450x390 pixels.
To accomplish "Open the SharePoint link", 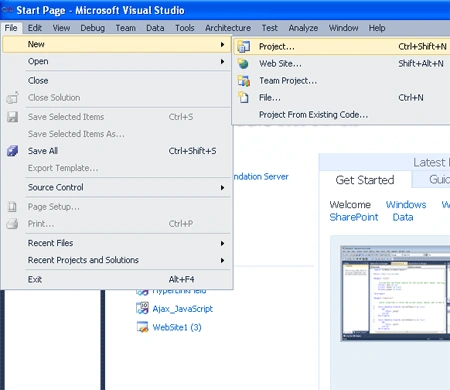I will tap(354, 217).
